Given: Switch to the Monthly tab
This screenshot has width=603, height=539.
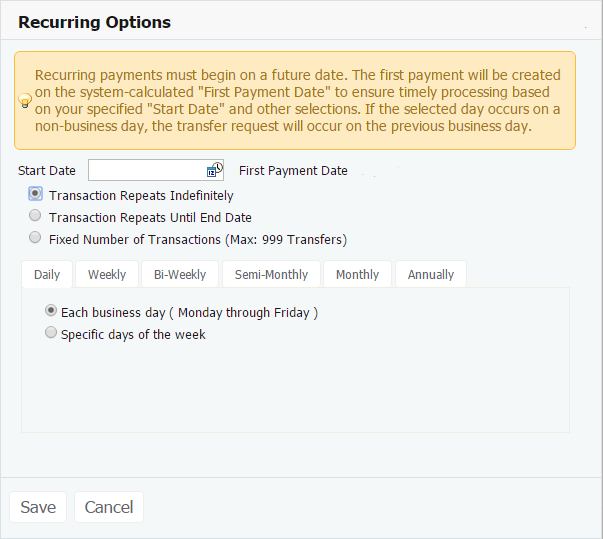Looking at the screenshot, I should pyautogui.click(x=357, y=274).
